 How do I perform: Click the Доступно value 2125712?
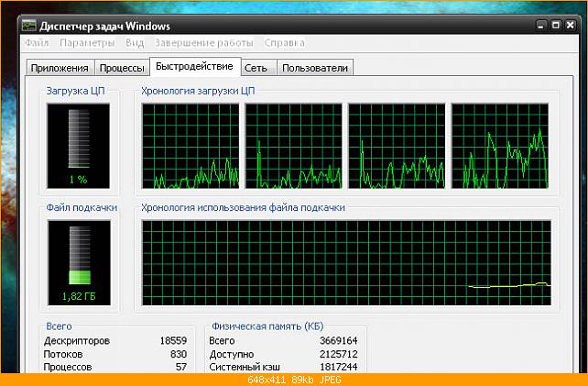(x=339, y=354)
